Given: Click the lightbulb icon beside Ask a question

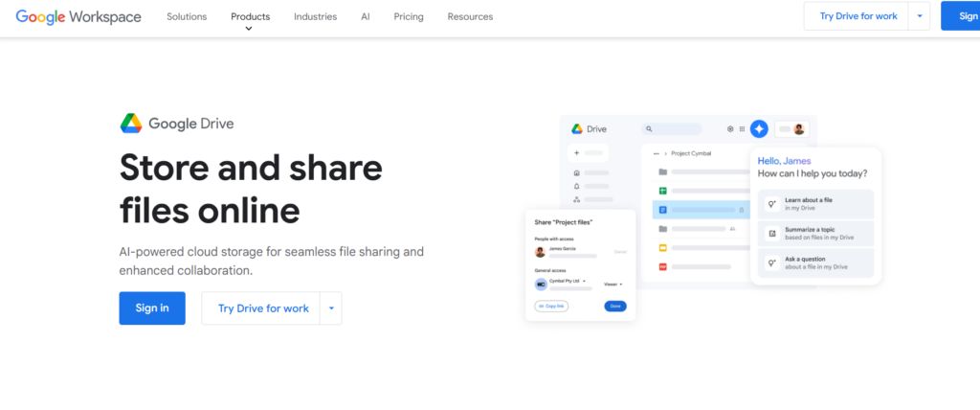Looking at the screenshot, I should [x=772, y=262].
